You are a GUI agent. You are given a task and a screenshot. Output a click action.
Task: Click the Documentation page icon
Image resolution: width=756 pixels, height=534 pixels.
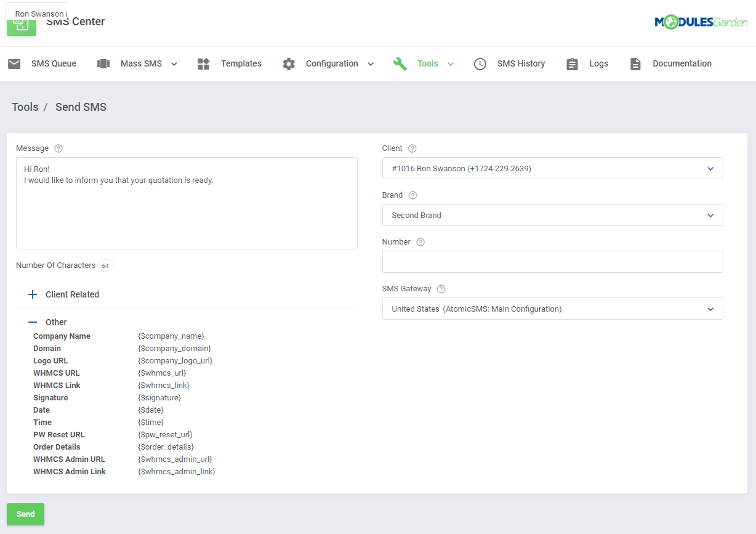point(635,63)
